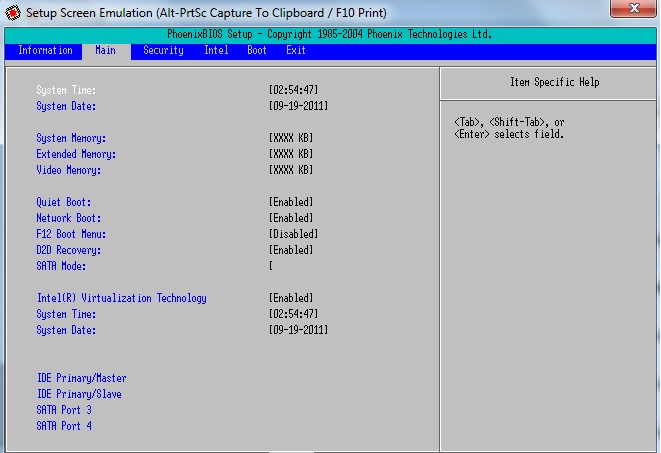
Task: Select the second System Time value below Virtualization
Action: (x=294, y=314)
